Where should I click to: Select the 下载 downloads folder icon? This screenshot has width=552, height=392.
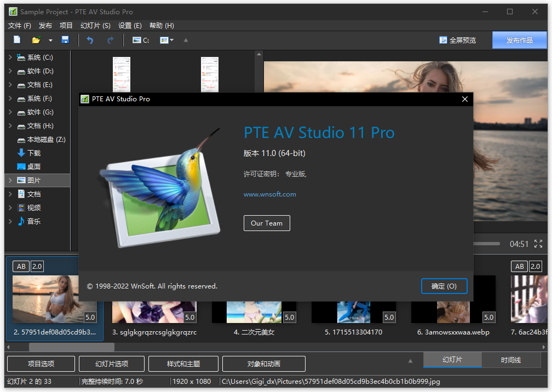[21, 153]
